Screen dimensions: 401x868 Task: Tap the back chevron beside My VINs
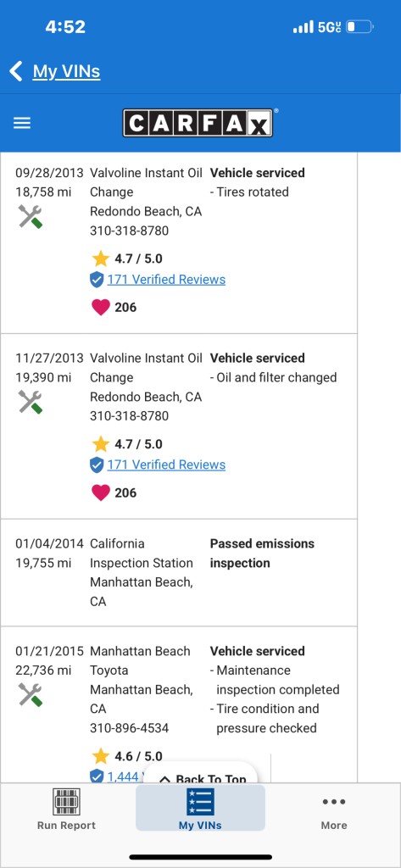click(x=15, y=71)
